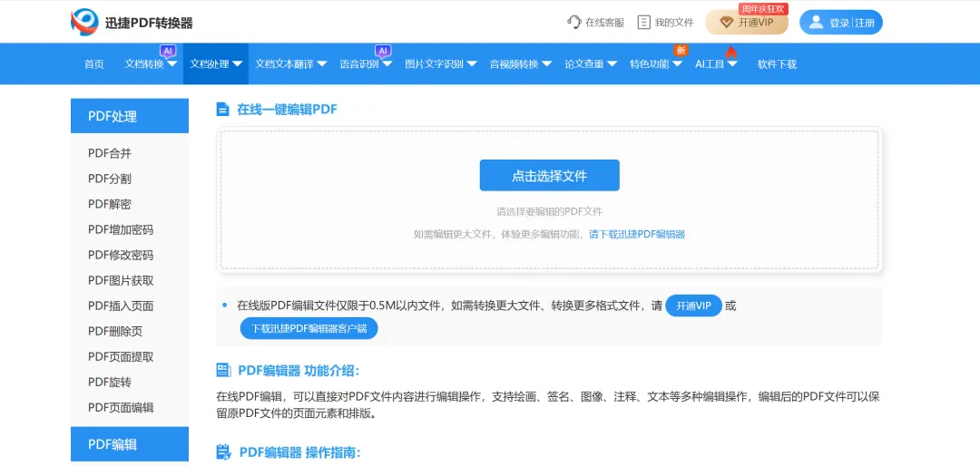The height and width of the screenshot is (466, 980).
Task: Open the 请下载迅捷PDF编辑器 link
Action: point(637,234)
